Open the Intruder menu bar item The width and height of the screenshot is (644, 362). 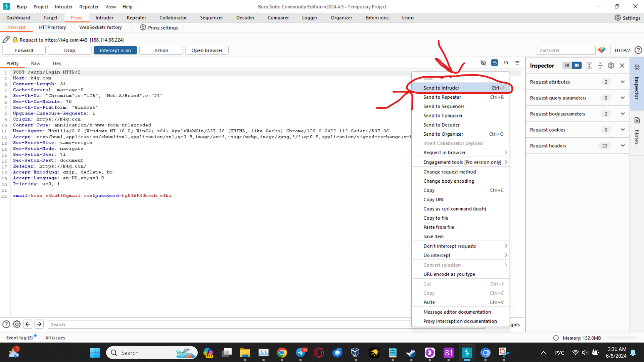pos(64,7)
